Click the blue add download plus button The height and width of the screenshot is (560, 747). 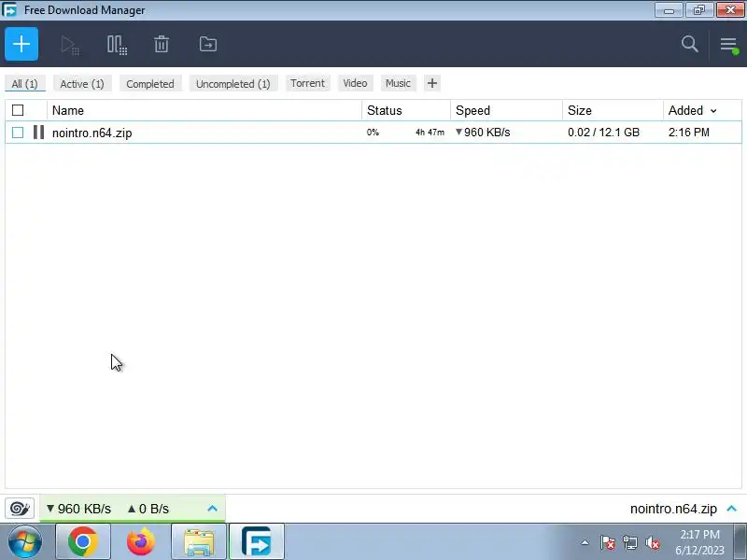[x=21, y=44]
